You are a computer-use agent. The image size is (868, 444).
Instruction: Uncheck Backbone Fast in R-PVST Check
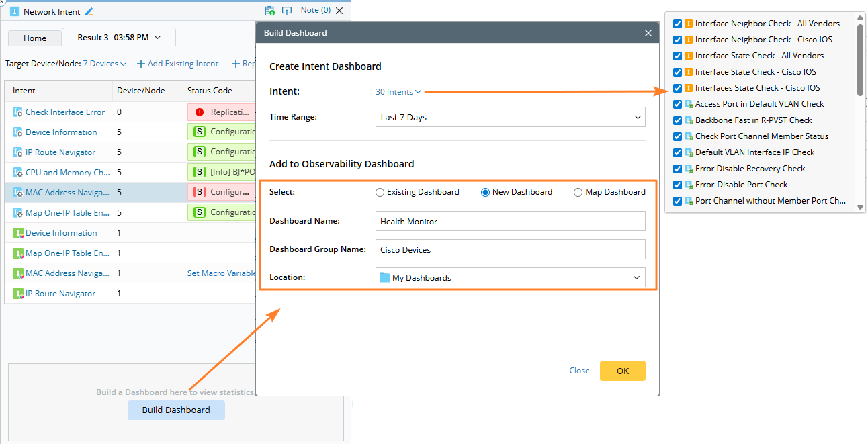677,120
